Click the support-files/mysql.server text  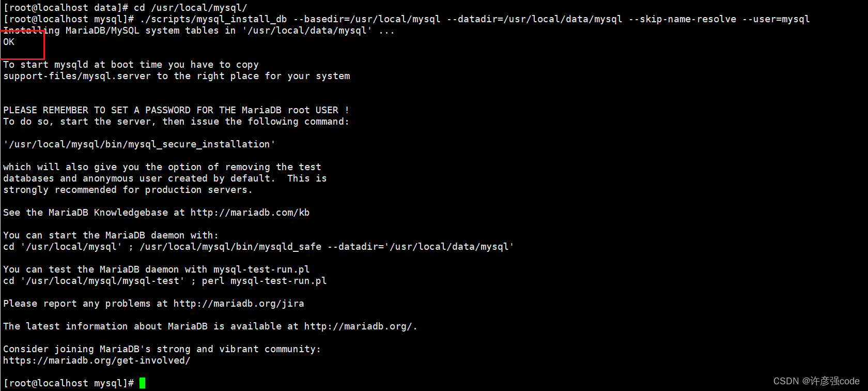click(77, 76)
